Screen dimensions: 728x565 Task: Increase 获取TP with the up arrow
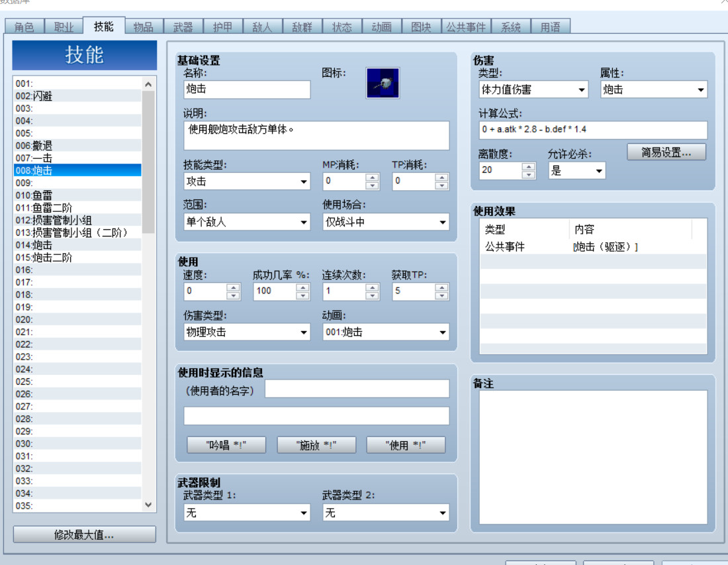coord(442,287)
